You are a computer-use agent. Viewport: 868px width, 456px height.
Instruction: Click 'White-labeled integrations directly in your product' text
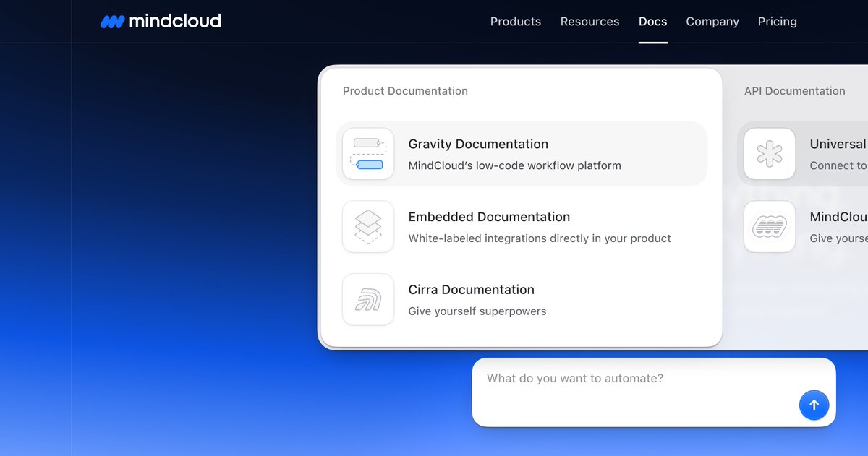[540, 238]
